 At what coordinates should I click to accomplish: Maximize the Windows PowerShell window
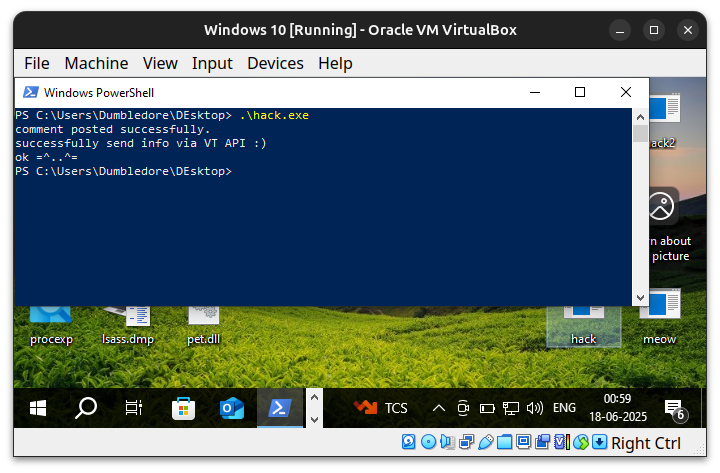click(580, 92)
